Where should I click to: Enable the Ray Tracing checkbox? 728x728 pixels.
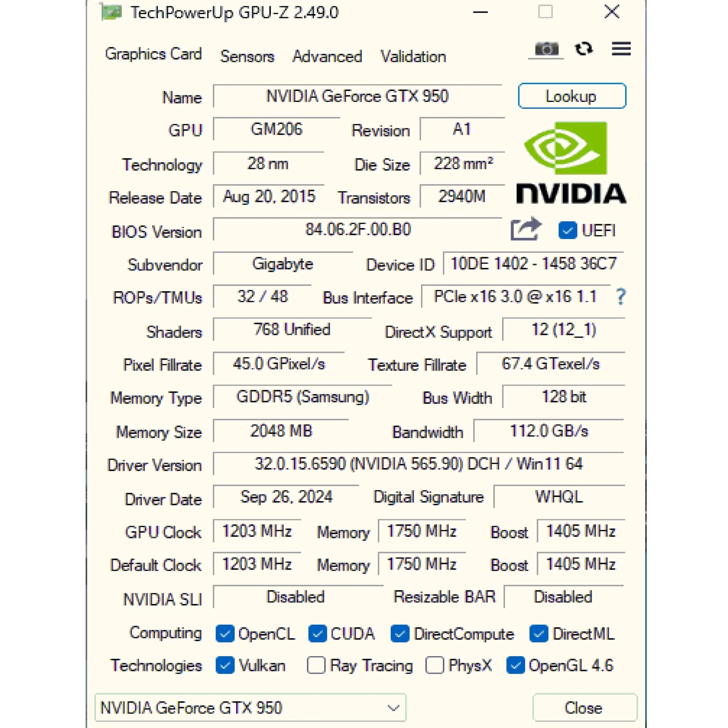pyautogui.click(x=316, y=665)
